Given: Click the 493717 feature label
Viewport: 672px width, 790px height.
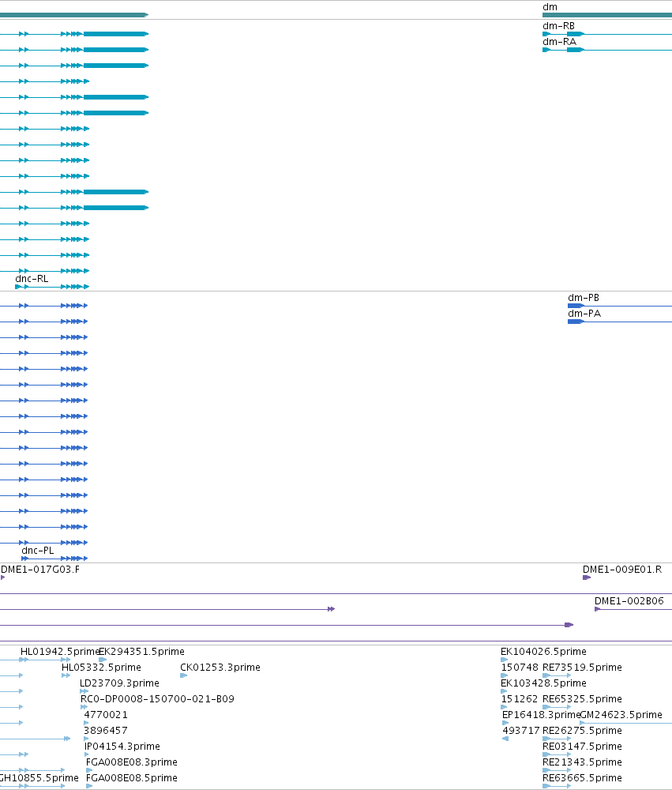Looking at the screenshot, I should [521, 731].
